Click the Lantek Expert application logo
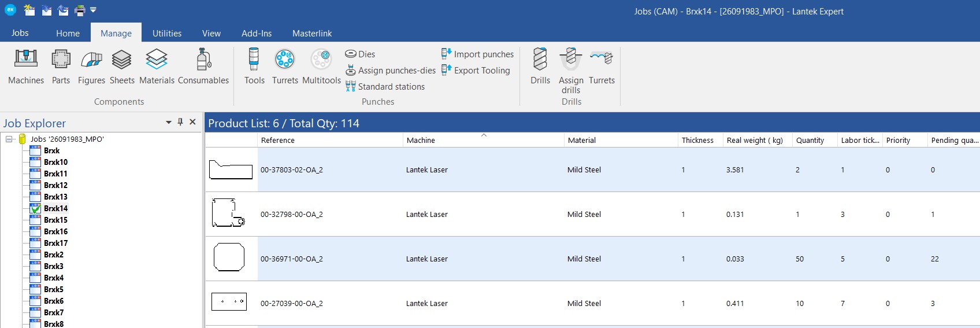980x328 pixels. [x=10, y=9]
